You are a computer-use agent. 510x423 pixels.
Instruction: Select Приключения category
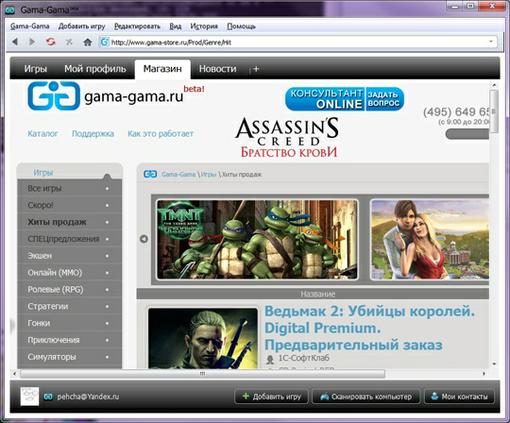pyautogui.click(x=70, y=340)
